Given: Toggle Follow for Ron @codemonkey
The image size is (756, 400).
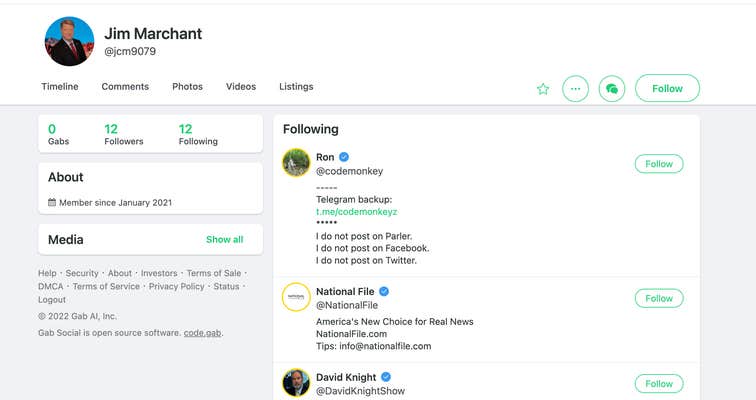Looking at the screenshot, I should pos(659,164).
